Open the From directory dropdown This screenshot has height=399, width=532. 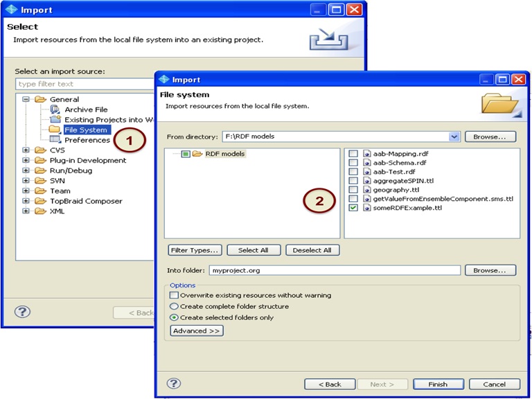pyautogui.click(x=454, y=136)
